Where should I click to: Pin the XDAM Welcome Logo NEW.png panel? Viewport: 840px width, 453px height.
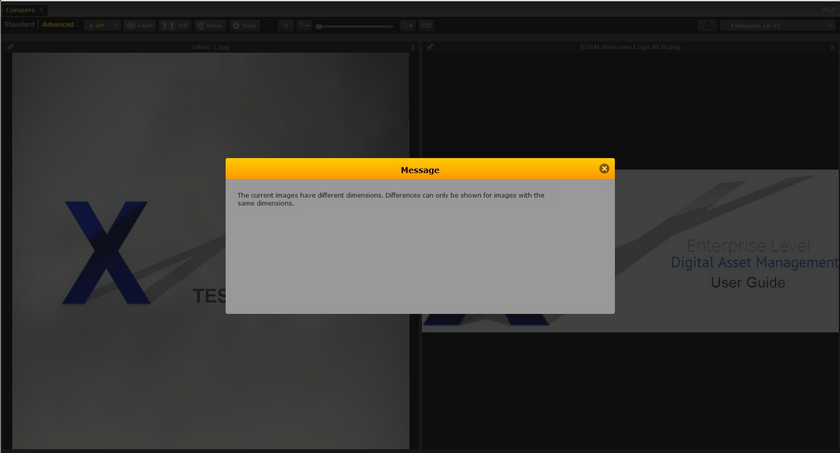click(x=430, y=47)
